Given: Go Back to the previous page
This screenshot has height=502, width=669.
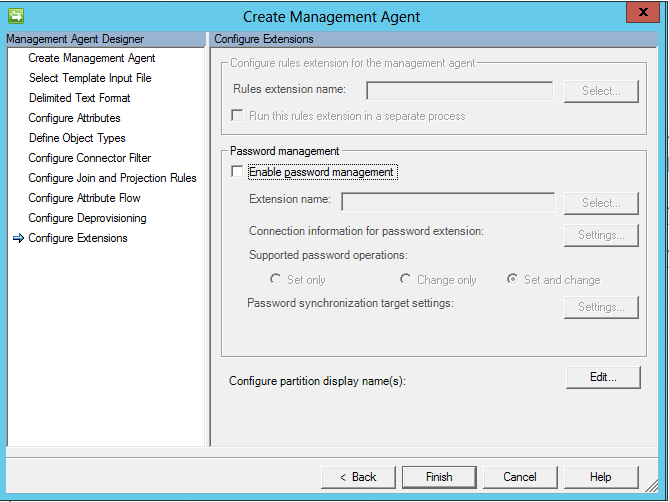Looking at the screenshot, I should [358, 477].
